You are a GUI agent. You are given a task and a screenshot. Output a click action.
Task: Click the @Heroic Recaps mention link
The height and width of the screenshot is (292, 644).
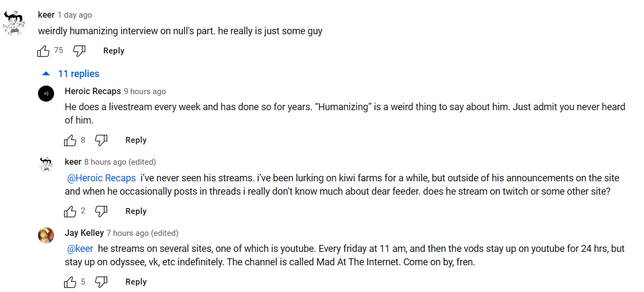coord(101,178)
